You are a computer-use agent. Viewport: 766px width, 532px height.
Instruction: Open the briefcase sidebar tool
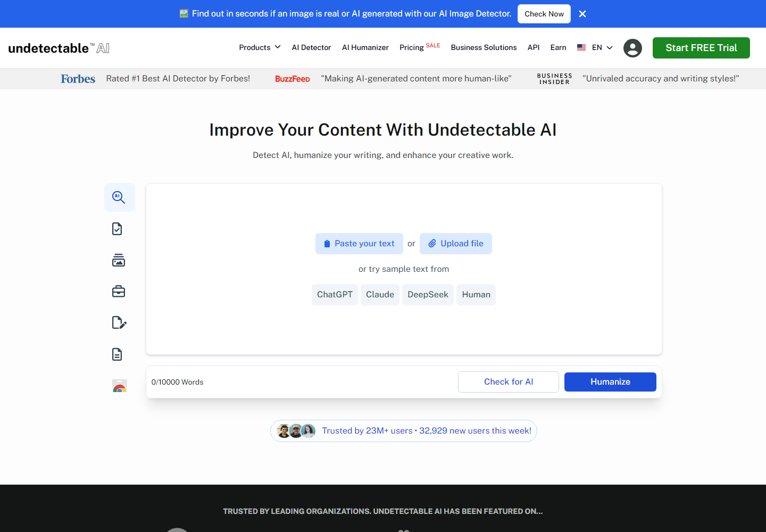click(119, 292)
